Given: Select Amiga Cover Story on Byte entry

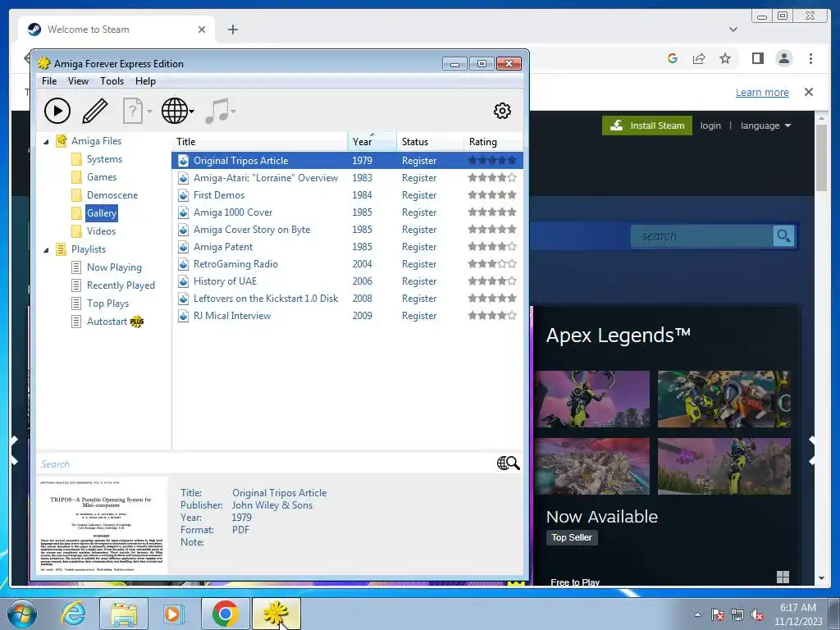Looking at the screenshot, I should (347, 230).
